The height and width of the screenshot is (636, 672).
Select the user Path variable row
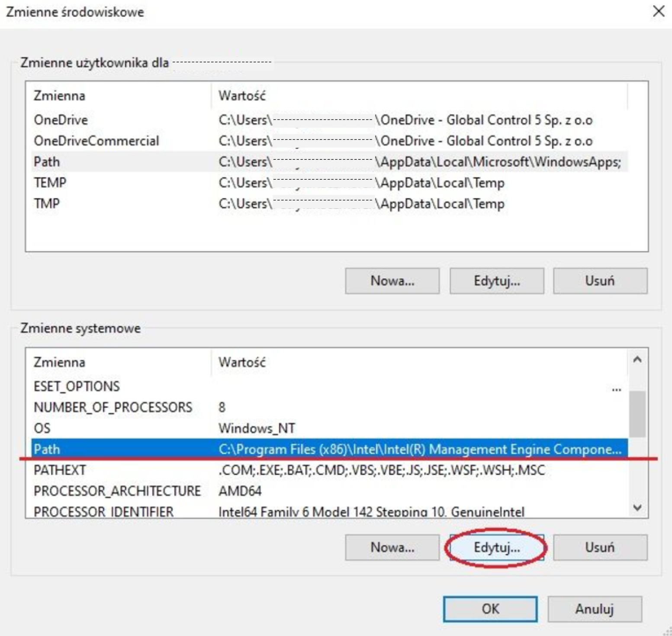click(47, 161)
